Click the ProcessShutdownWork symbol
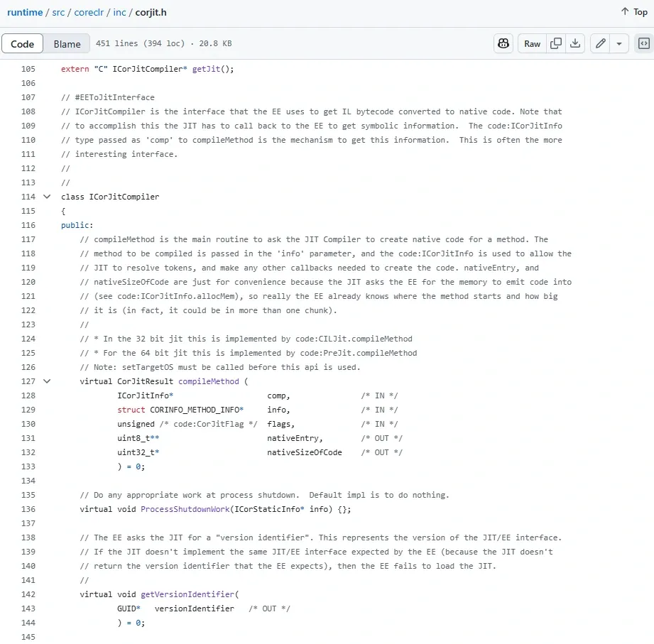This screenshot has width=654, height=644. click(185, 509)
